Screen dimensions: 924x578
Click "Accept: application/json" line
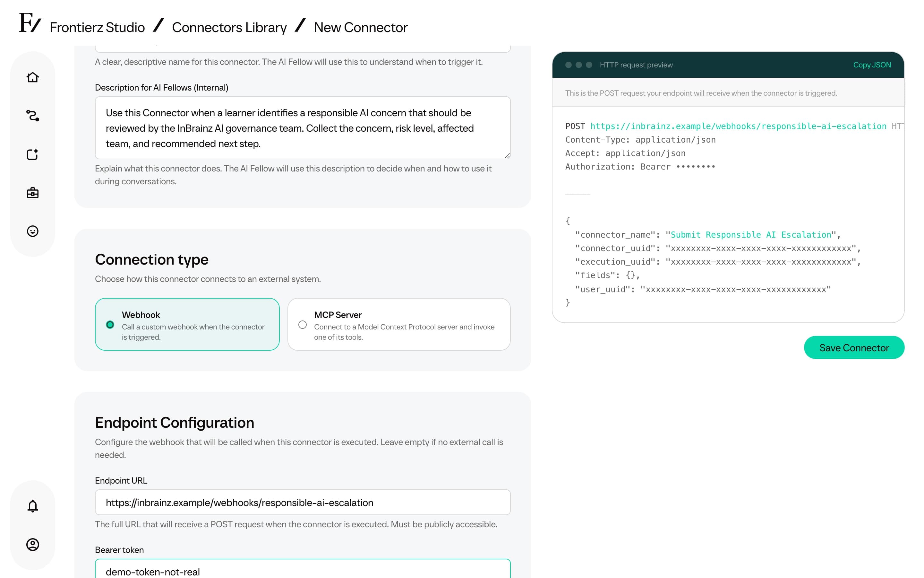pyautogui.click(x=625, y=153)
